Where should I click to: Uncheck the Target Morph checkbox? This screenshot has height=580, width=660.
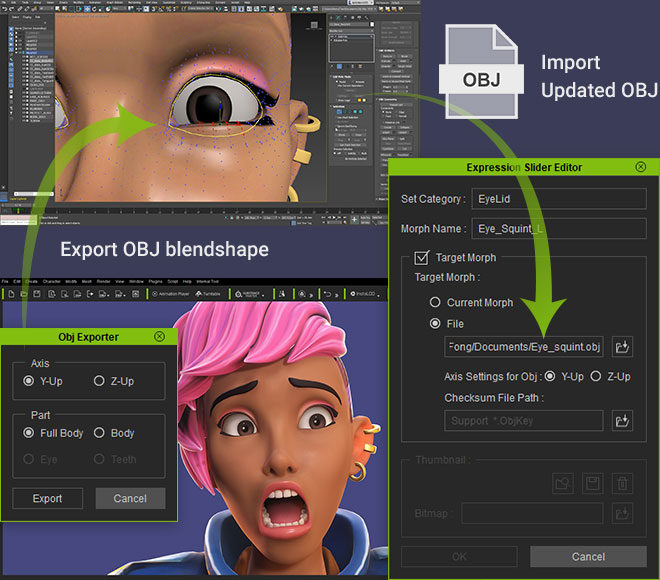point(423,258)
